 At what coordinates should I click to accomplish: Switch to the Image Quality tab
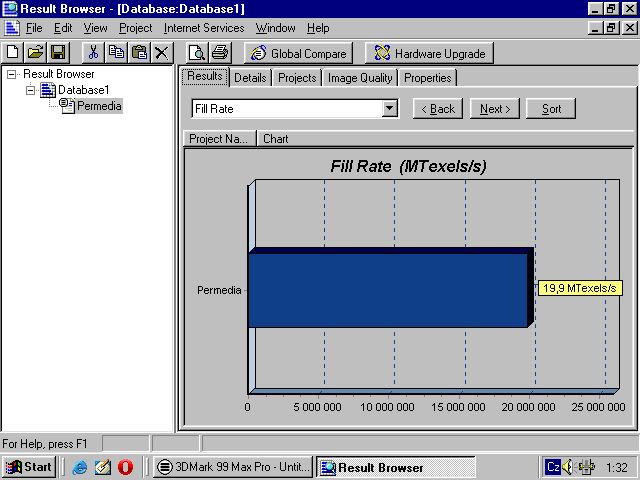click(x=360, y=78)
